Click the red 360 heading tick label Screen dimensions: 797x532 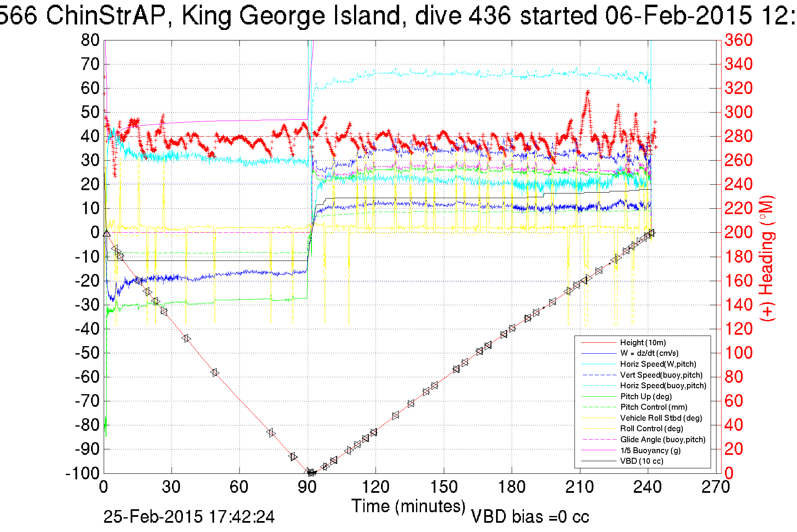pos(738,40)
